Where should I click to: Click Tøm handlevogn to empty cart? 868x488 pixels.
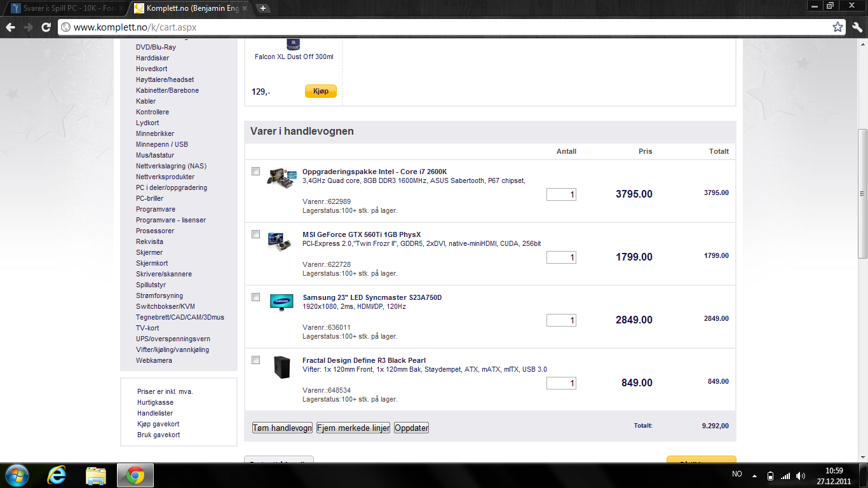(282, 428)
